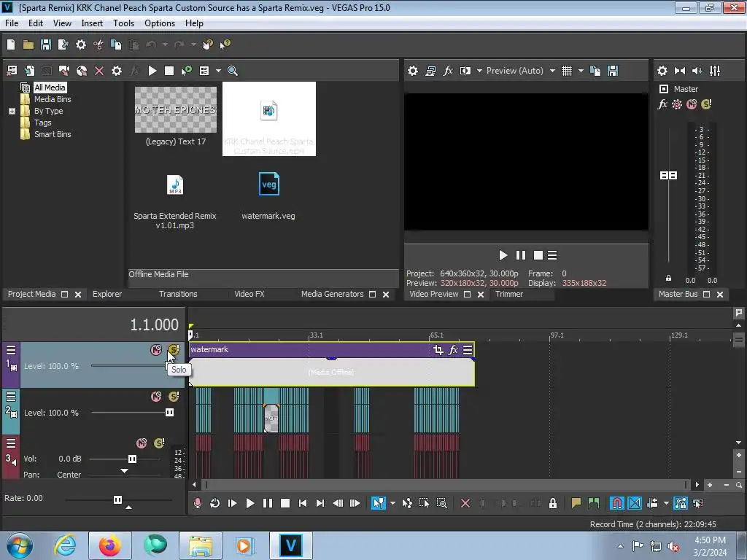Open Event Pan/Crop on watermark event
Viewport: 747px width, 560px height.
[x=438, y=350]
